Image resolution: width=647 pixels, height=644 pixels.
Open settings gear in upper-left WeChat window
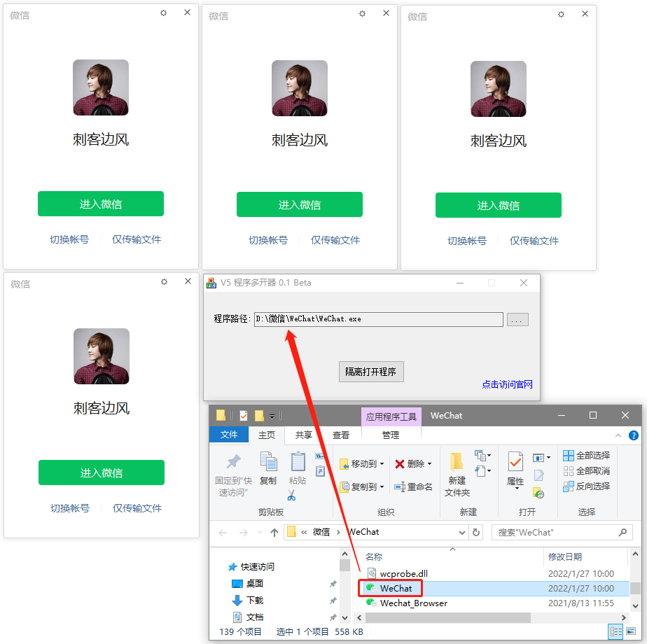point(163,13)
